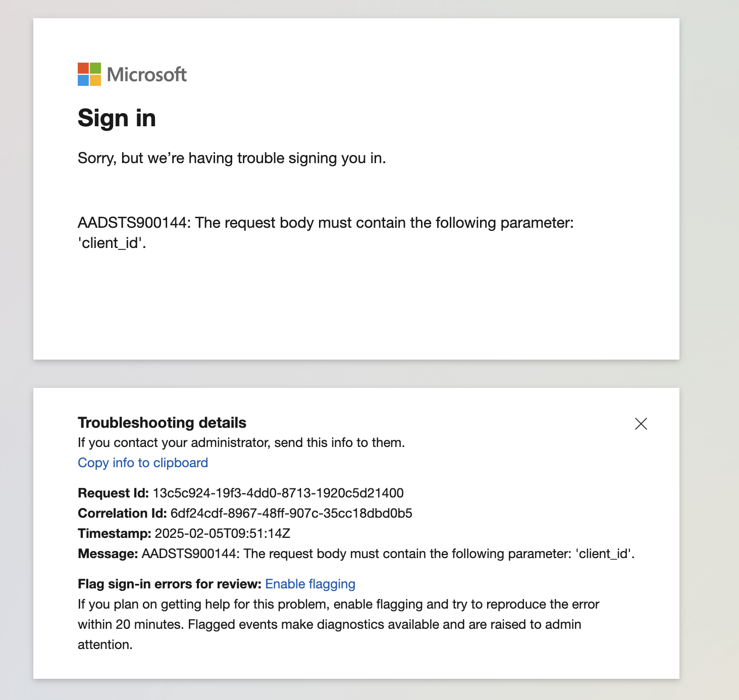This screenshot has height=700, width=739.
Task: Click the Timestamp label
Action: 115,534
